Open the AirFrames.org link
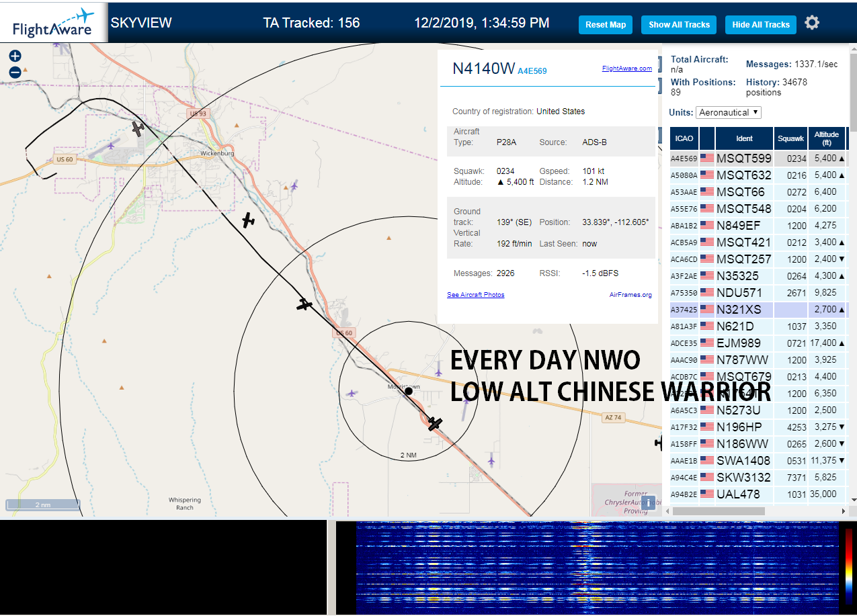This screenshot has width=857, height=616. click(630, 295)
